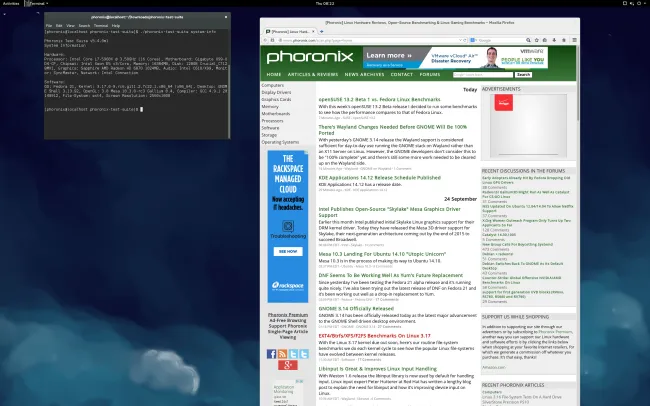This screenshot has height=406, width=650.
Task: Open openSUSE 13.2 Beta vs Fedora article
Action: tap(379, 100)
